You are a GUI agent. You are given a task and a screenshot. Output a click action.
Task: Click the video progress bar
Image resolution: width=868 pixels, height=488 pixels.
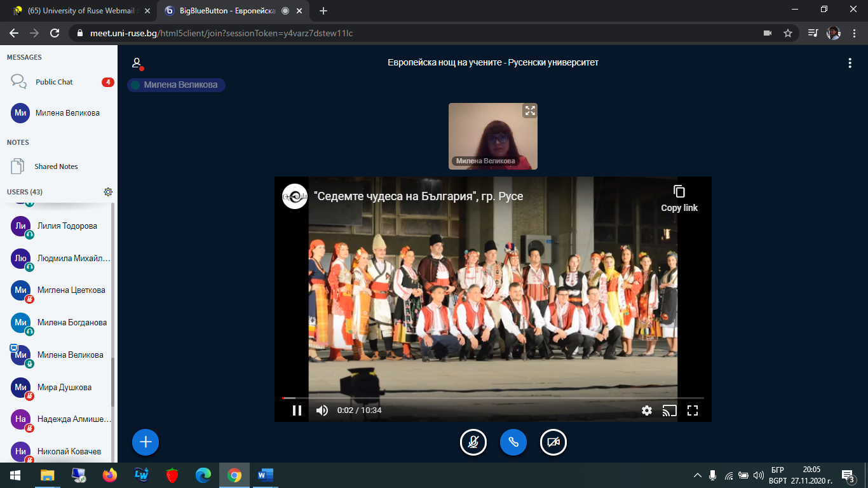coord(492,398)
